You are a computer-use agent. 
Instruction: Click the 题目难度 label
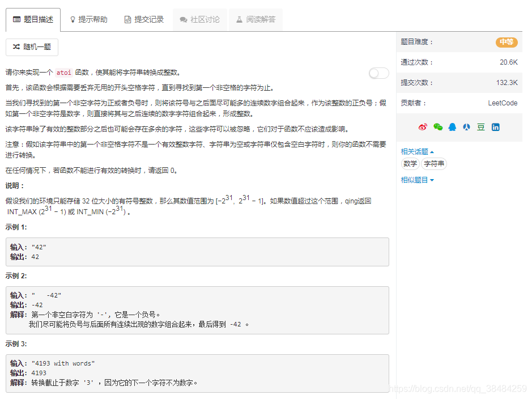(x=417, y=42)
